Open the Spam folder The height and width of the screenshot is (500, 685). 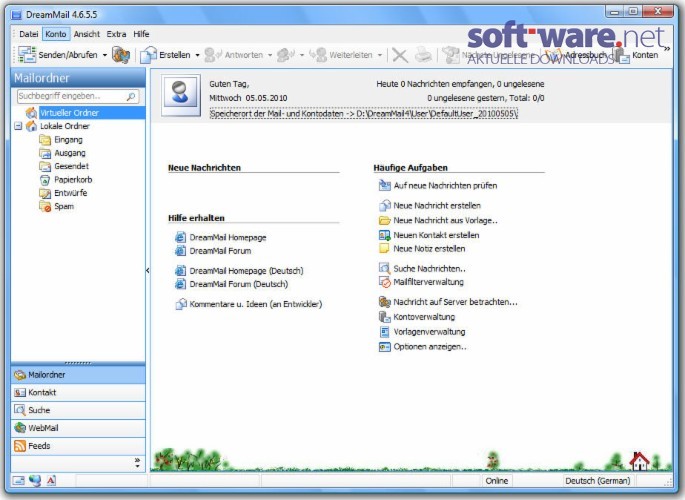pyautogui.click(x=64, y=207)
